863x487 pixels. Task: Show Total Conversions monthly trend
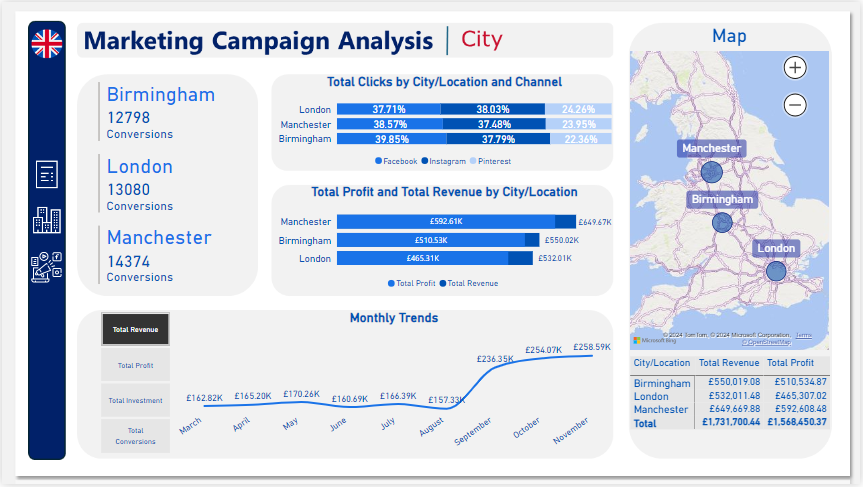pos(136,436)
